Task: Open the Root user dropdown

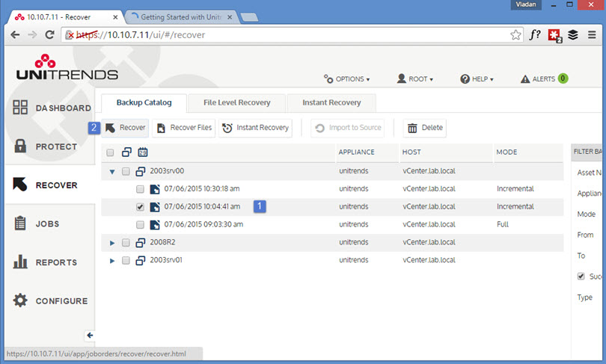Action: pyautogui.click(x=415, y=78)
